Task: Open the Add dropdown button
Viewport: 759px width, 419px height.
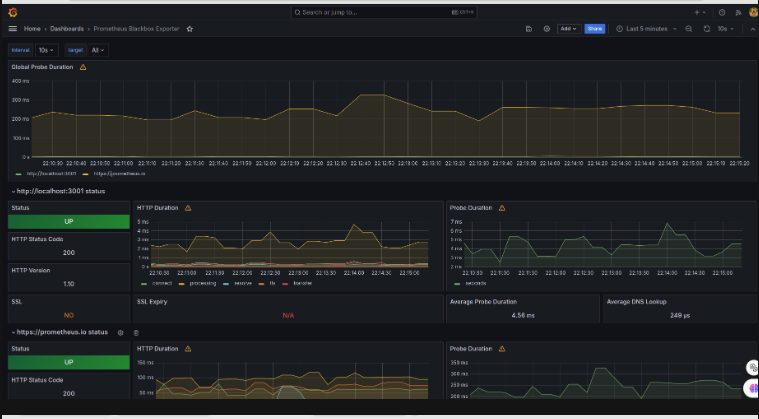Action: tap(569, 29)
